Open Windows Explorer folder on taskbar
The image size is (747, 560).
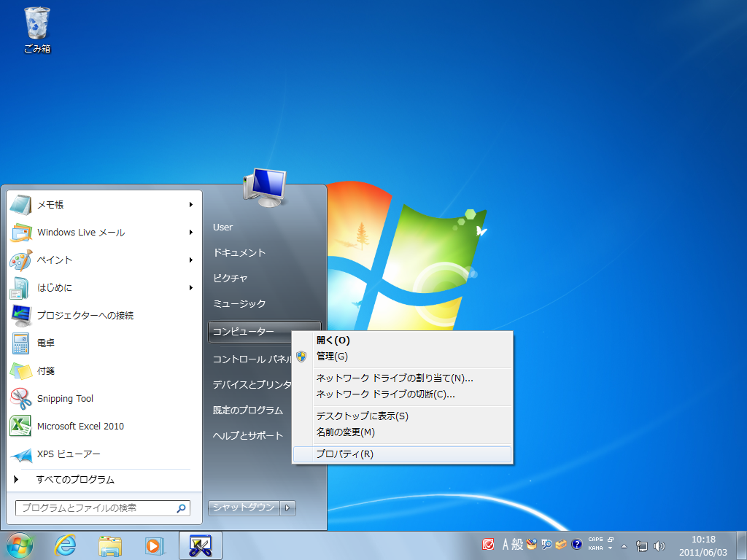point(109,545)
